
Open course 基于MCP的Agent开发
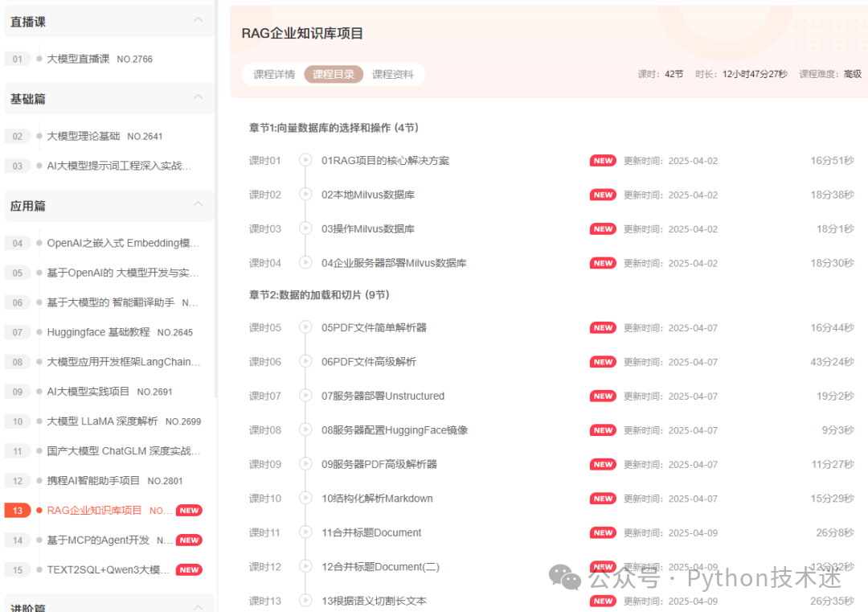point(98,540)
